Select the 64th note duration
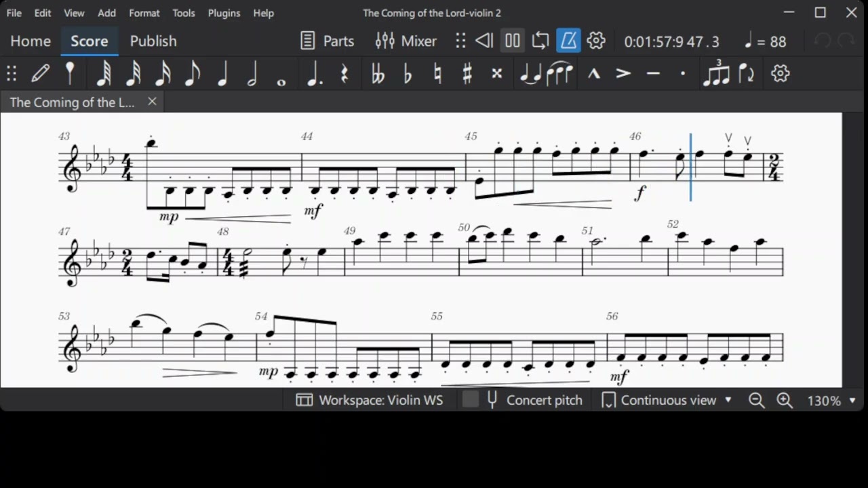Image resolution: width=868 pixels, height=488 pixels. coord(103,73)
